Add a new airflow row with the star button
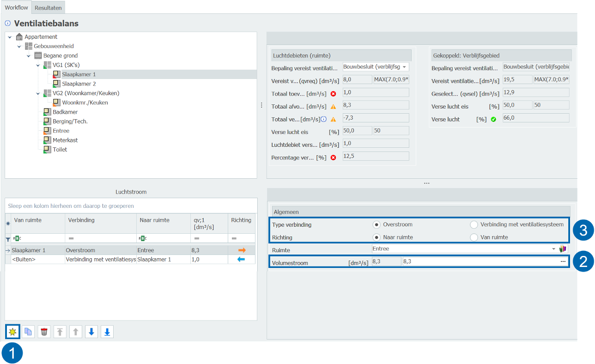Viewport: 595px width, 364px height. (12, 332)
